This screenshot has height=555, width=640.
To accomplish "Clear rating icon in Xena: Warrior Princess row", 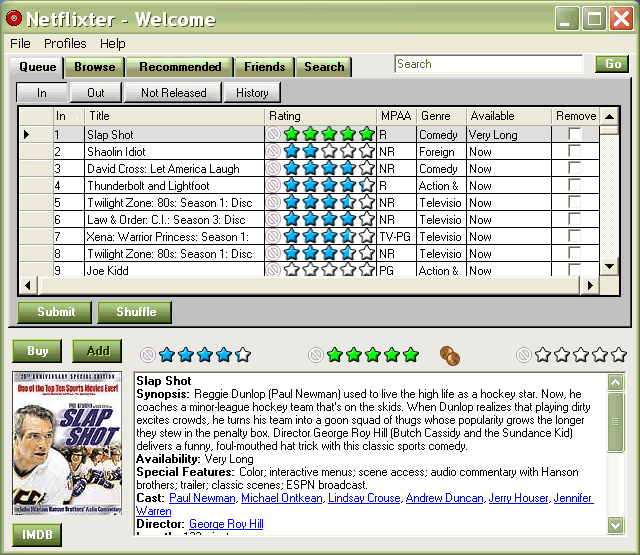I will [x=273, y=236].
